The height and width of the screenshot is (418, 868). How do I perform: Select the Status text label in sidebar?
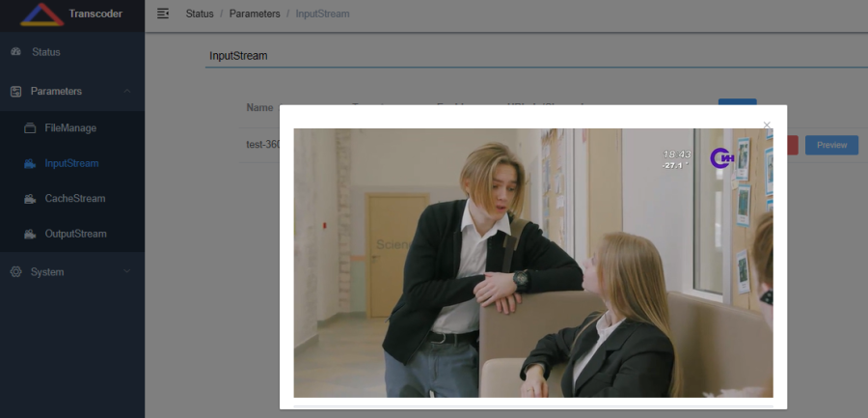pyautogui.click(x=46, y=51)
